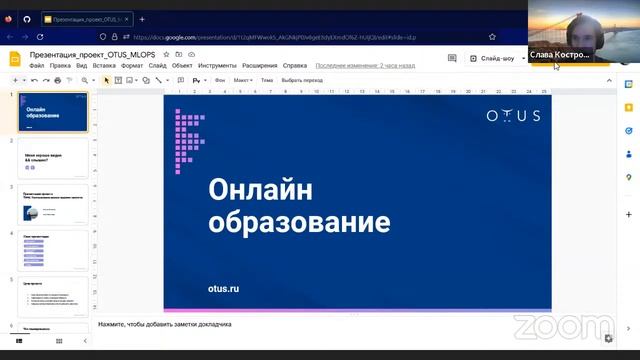Click the move to folder icon
640x360 pixels.
pyautogui.click(x=179, y=54)
